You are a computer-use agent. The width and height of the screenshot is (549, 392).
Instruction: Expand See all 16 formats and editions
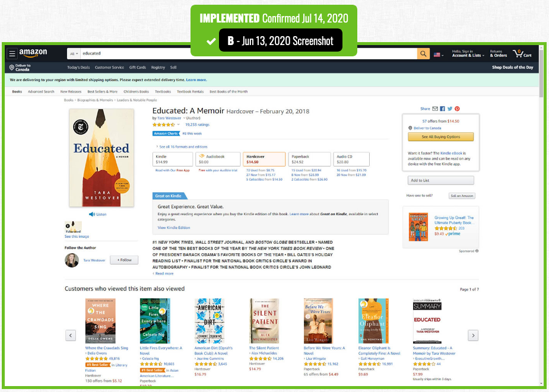(x=182, y=146)
